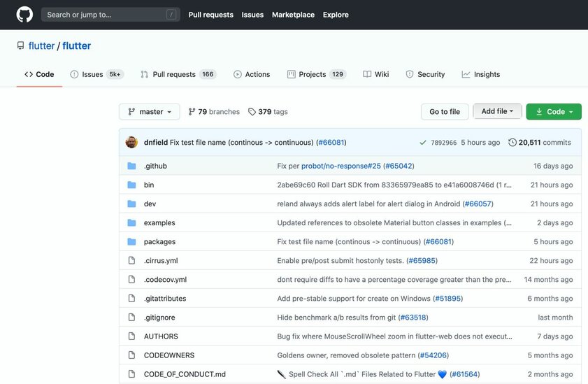Open pull request #61564 link
This screenshot has height=384, width=588.
click(465, 374)
